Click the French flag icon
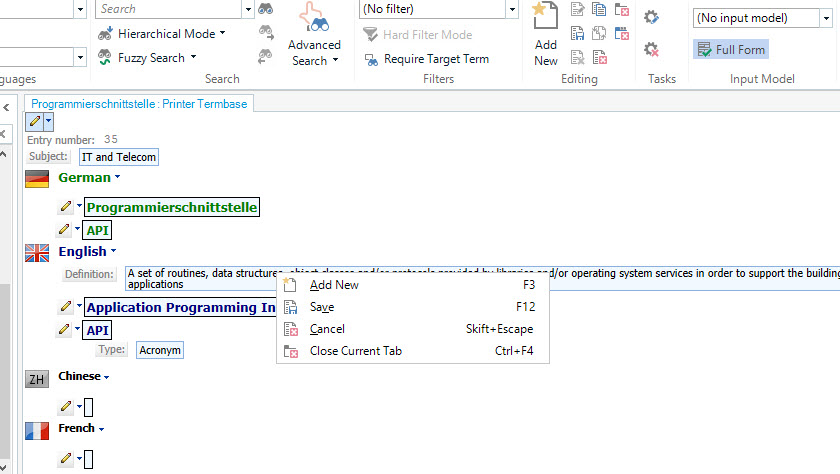 coord(37,430)
